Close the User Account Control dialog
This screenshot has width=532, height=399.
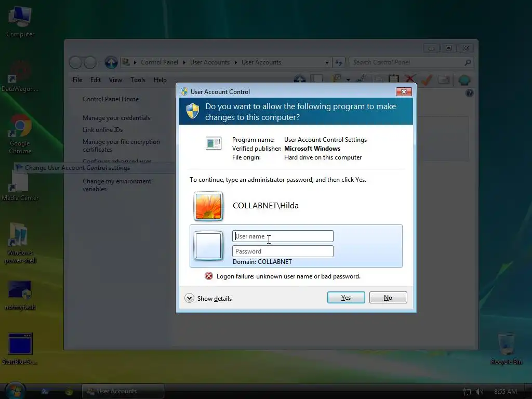(404, 91)
